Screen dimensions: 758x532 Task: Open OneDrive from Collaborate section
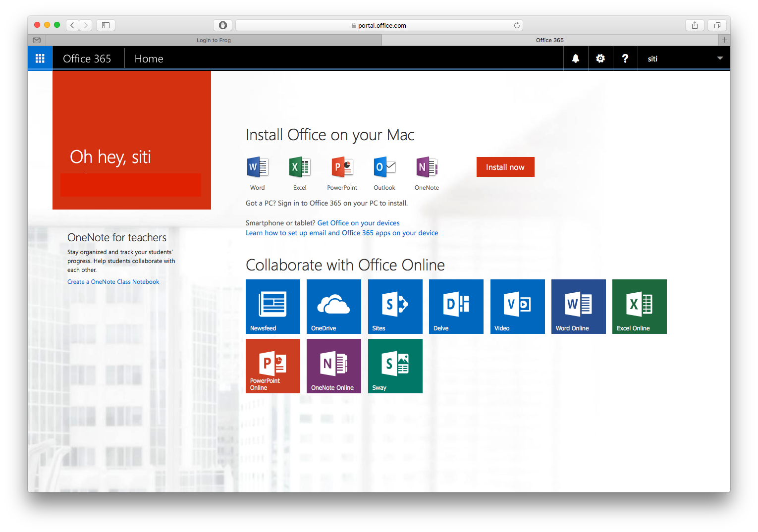tap(333, 306)
